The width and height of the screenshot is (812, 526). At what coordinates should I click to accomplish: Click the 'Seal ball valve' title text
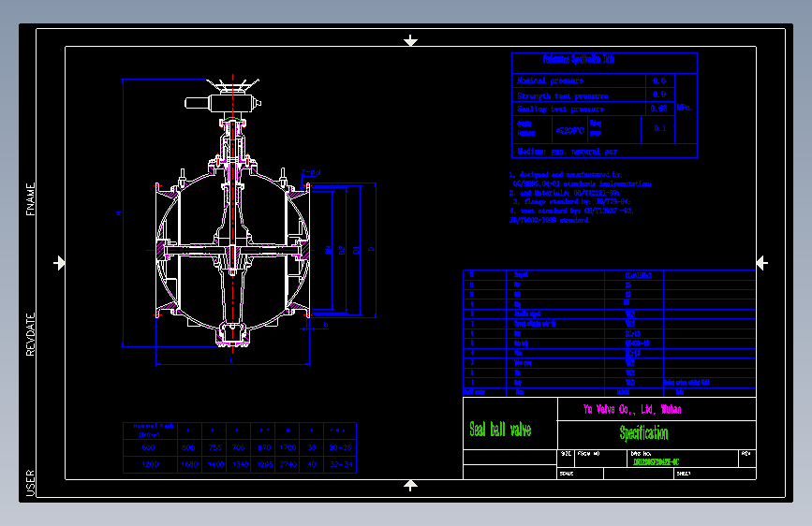coord(500,430)
